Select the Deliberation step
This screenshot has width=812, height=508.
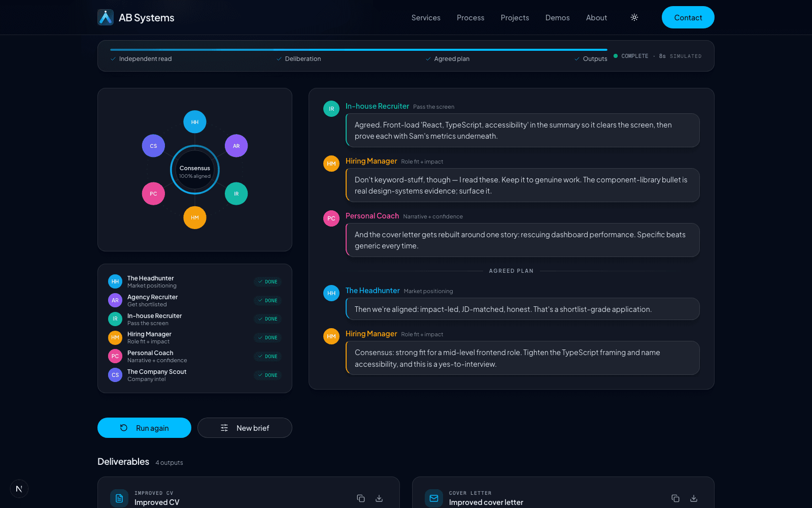298,59
